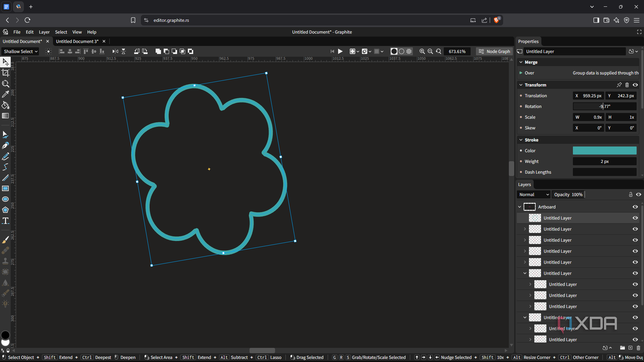This screenshot has width=644, height=362.
Task: Select the Navigate zoom tool
Action: (6, 84)
